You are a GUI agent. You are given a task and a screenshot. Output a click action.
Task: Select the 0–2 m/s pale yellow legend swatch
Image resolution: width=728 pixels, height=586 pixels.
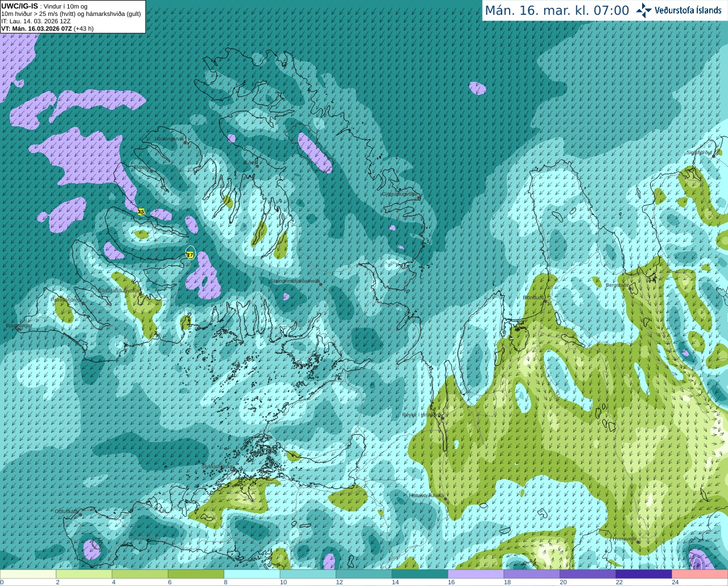(28, 574)
